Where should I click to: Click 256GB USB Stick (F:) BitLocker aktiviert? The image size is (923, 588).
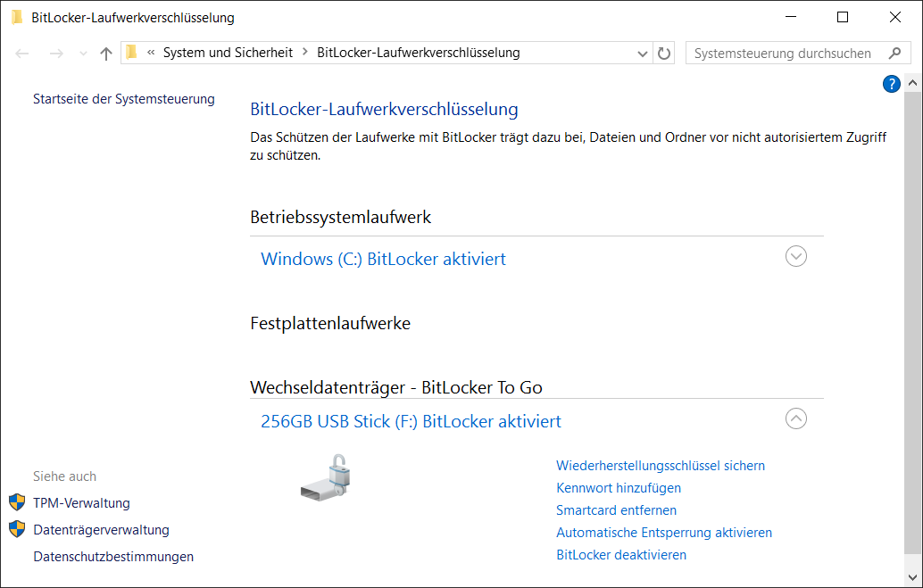pyautogui.click(x=411, y=421)
